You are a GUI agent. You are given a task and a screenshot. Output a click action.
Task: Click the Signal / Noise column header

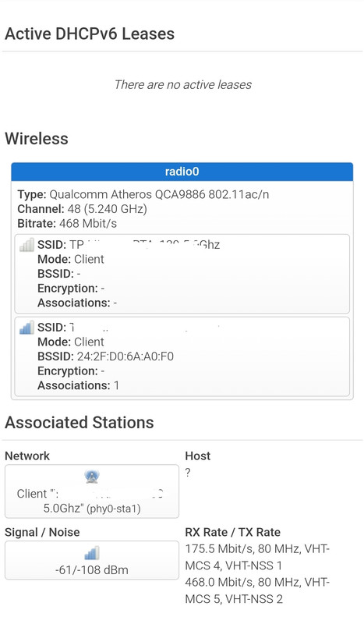42,532
